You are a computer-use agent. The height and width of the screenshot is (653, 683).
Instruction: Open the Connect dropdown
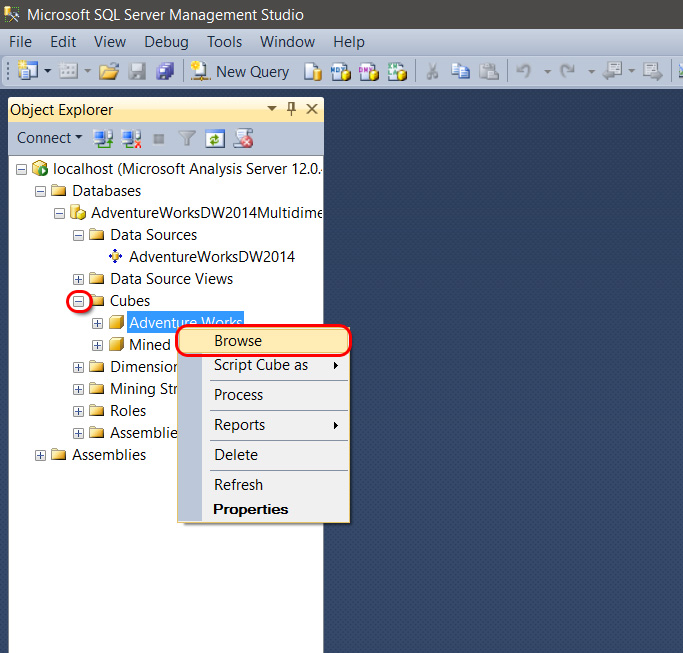point(49,138)
